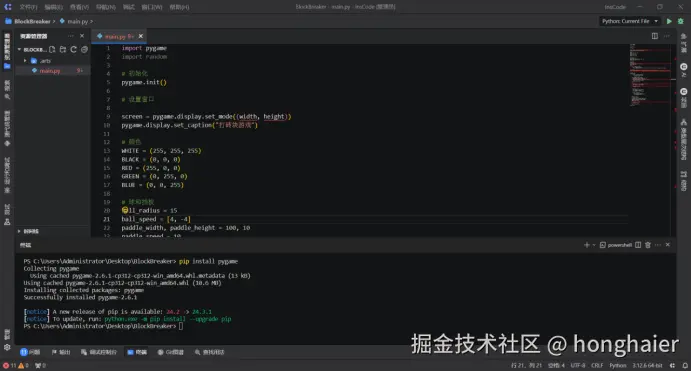Switch to the main.py editor tab
Image resolution: width=692 pixels, height=371 pixels.
(116, 37)
